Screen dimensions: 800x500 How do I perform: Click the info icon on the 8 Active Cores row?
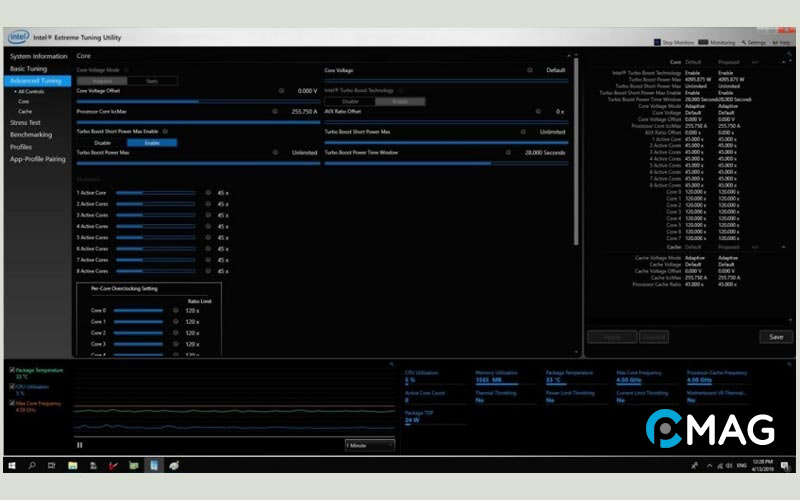coord(208,271)
